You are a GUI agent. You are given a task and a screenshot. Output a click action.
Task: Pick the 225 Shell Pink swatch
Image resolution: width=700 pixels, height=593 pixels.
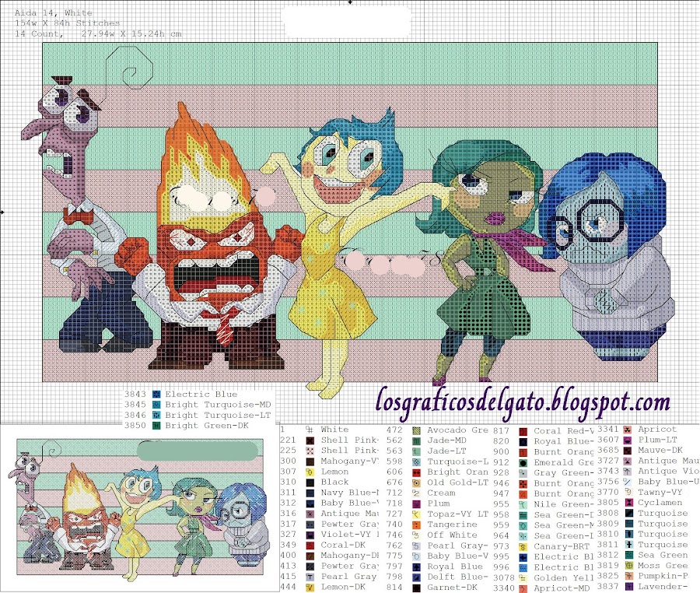[x=310, y=451]
